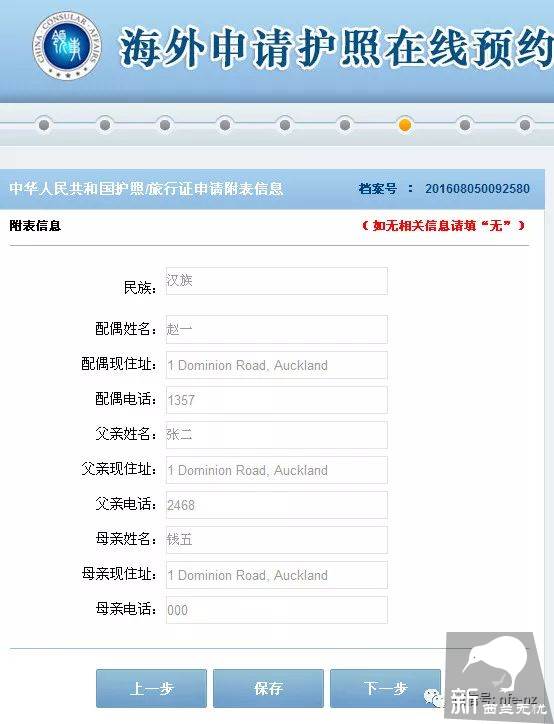The image size is (554, 724).
Task: Focus the 民族 ethnicity input field
Action: [277, 281]
